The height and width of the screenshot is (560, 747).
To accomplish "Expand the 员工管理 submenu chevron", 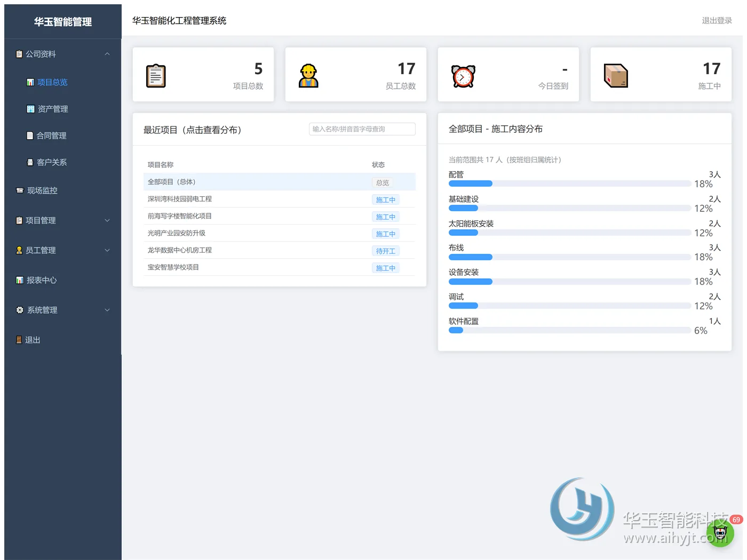I will click(x=107, y=250).
